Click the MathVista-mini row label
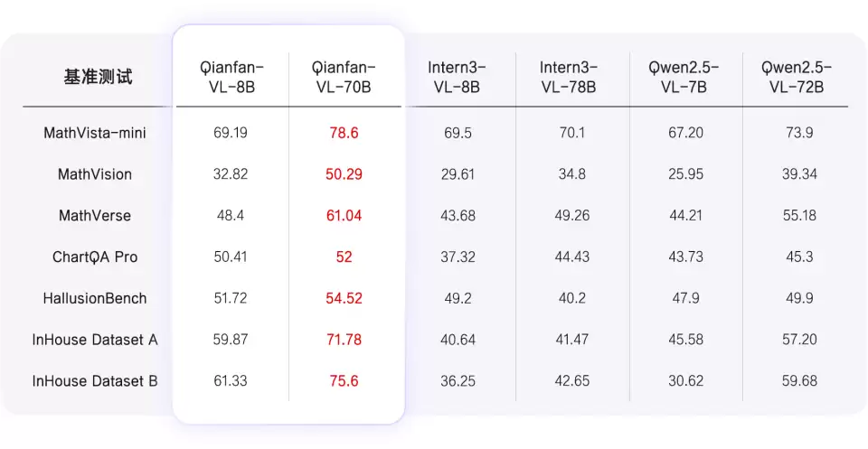Image resolution: width=868 pixels, height=449 pixels. (x=95, y=133)
